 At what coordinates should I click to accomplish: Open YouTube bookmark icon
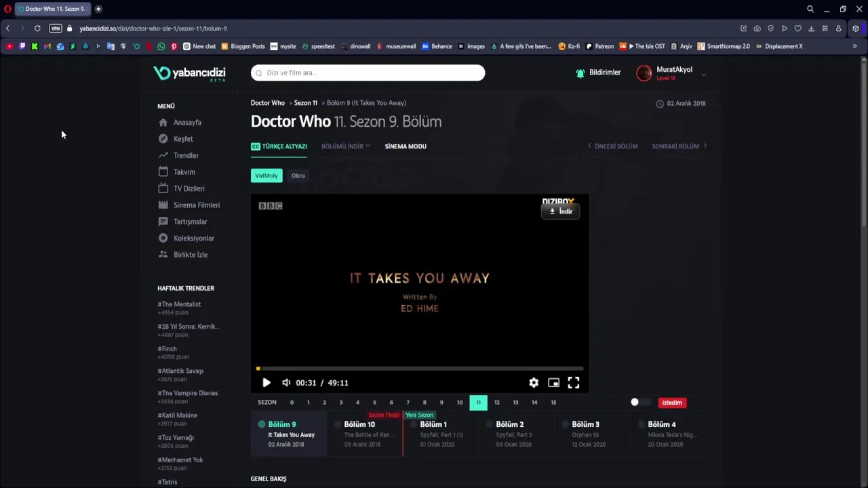(x=9, y=46)
